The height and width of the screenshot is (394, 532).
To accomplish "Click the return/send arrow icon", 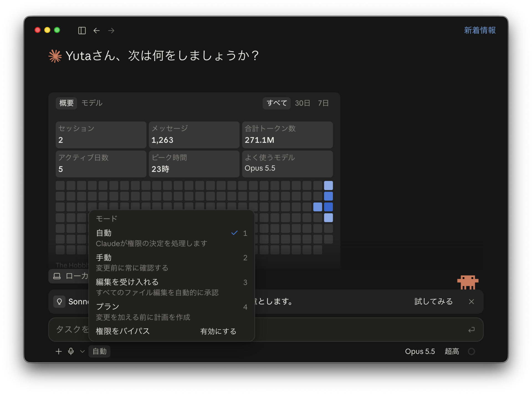I will 471,329.
